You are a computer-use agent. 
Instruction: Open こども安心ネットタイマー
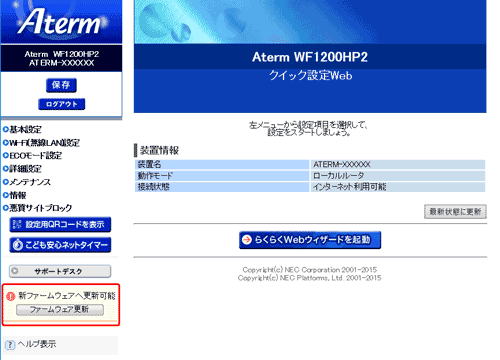pos(60,245)
